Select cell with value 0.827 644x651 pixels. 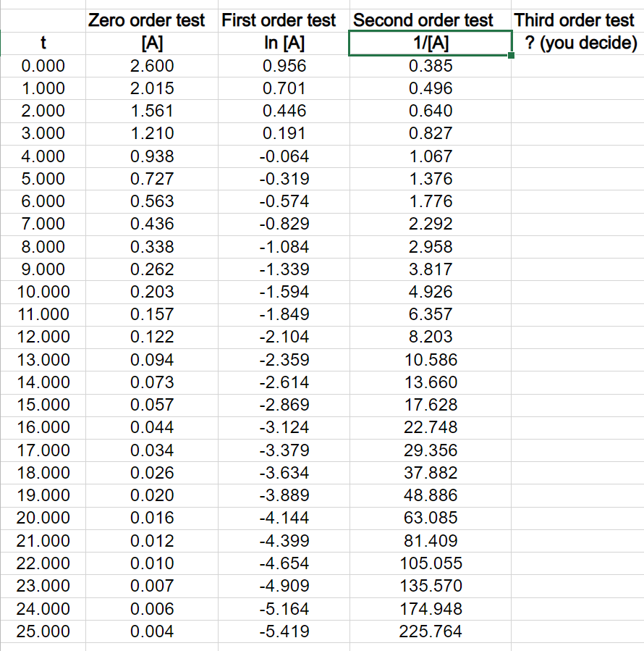pyautogui.click(x=431, y=134)
